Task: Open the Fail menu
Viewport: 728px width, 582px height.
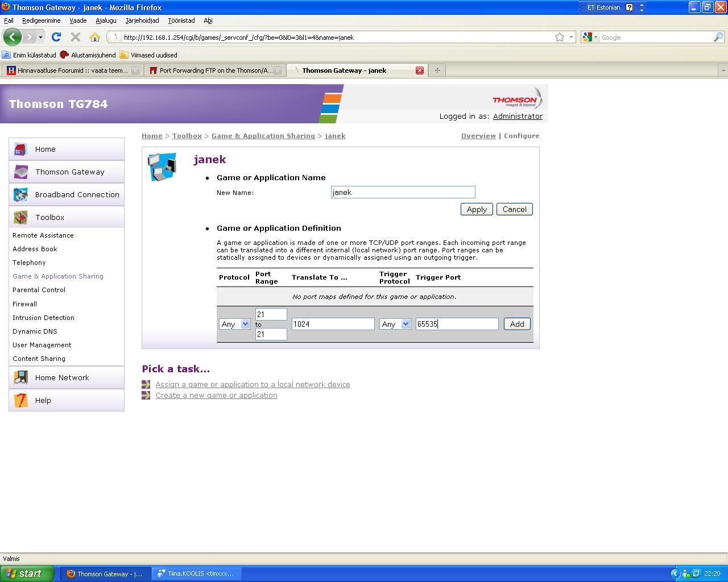Action: [9, 20]
